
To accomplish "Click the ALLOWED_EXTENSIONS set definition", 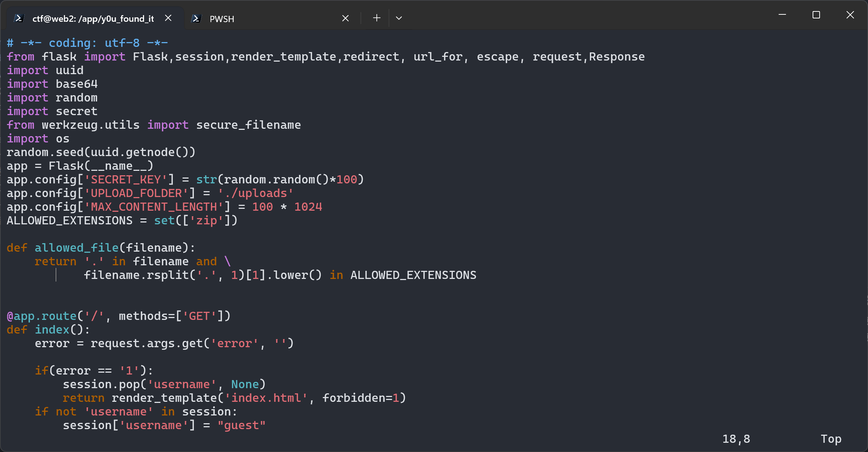I will (122, 221).
